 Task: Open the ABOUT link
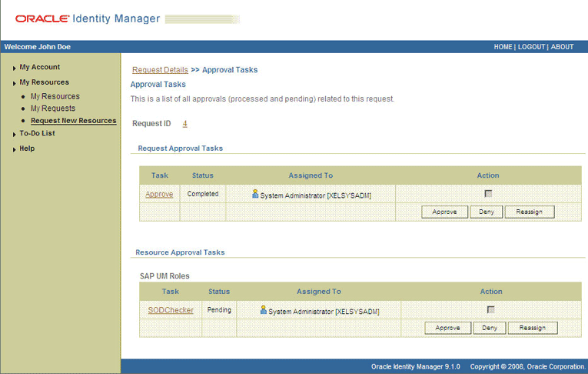click(562, 47)
